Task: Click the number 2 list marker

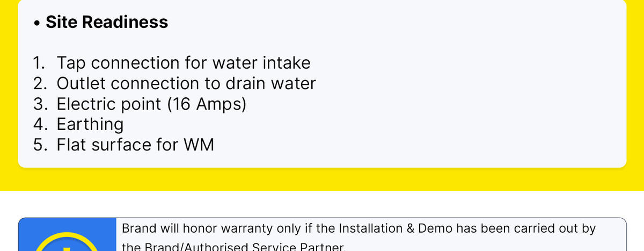Action: 39,84
